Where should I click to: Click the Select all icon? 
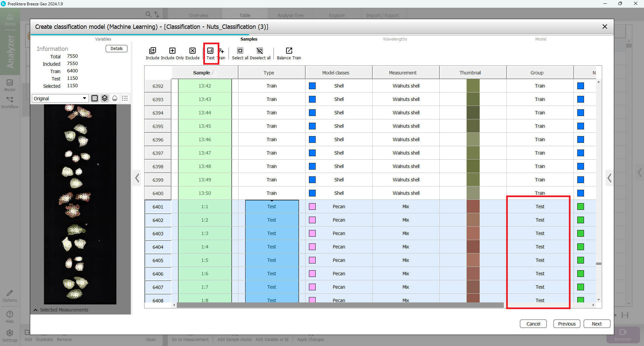point(240,51)
